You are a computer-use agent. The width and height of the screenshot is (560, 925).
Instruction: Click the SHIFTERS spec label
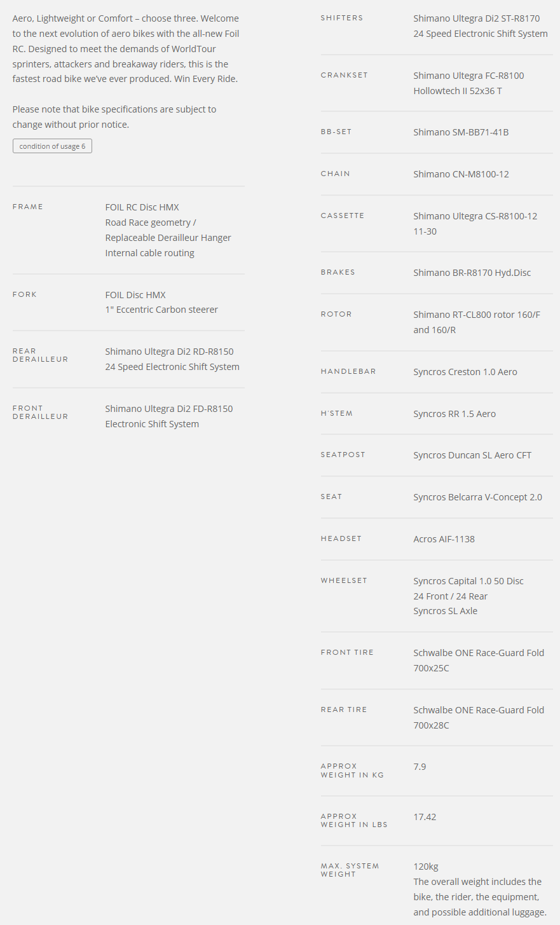[x=342, y=18]
